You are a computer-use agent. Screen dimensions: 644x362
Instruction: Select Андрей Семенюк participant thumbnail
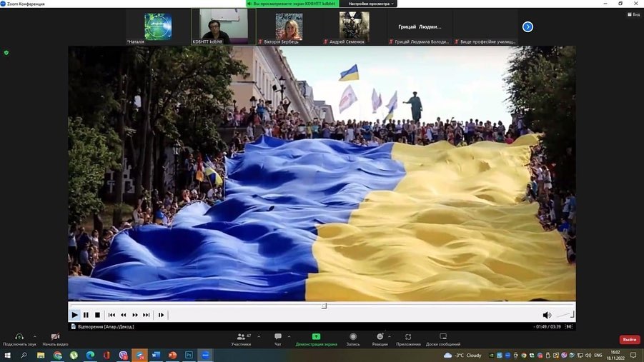(x=355, y=26)
